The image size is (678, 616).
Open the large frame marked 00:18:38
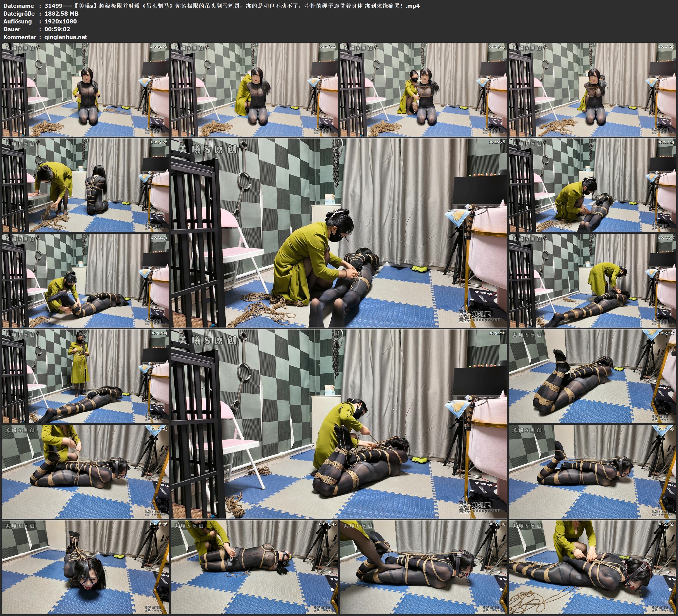pyautogui.click(x=339, y=233)
